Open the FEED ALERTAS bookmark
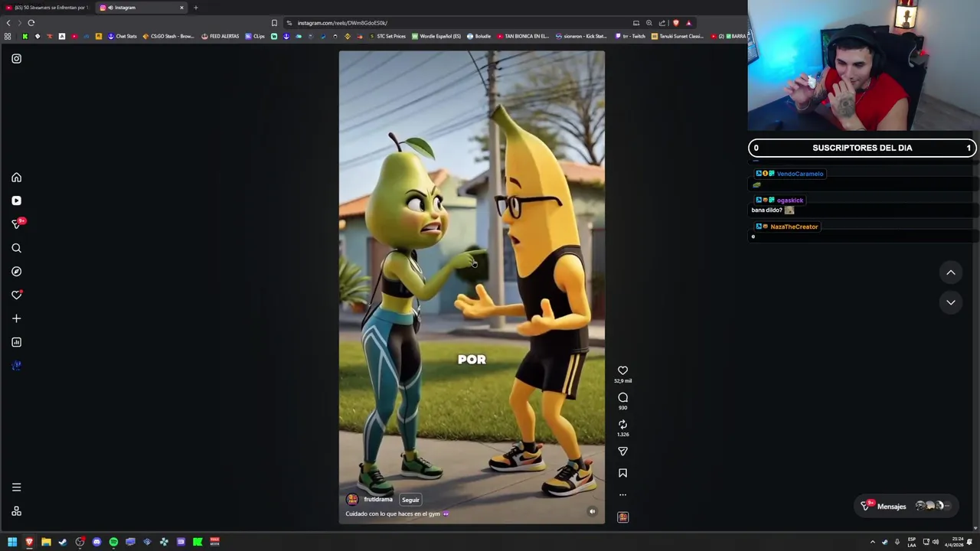Screen dimensions: 980x551 (x=220, y=36)
